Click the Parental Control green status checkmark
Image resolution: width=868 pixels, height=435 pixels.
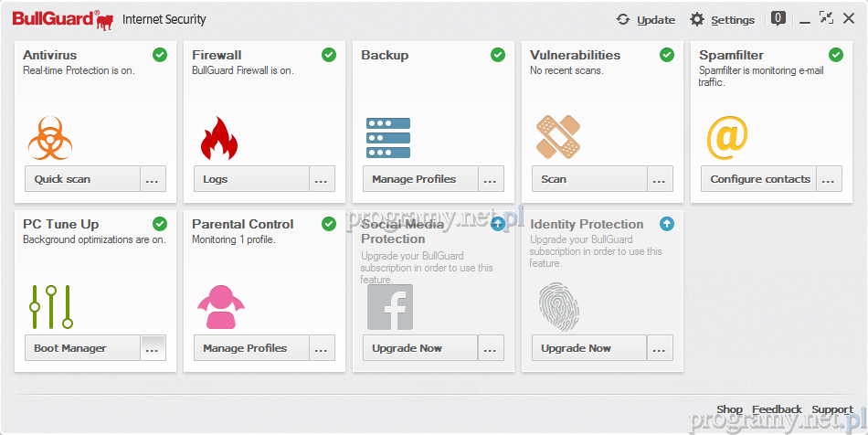tap(329, 224)
